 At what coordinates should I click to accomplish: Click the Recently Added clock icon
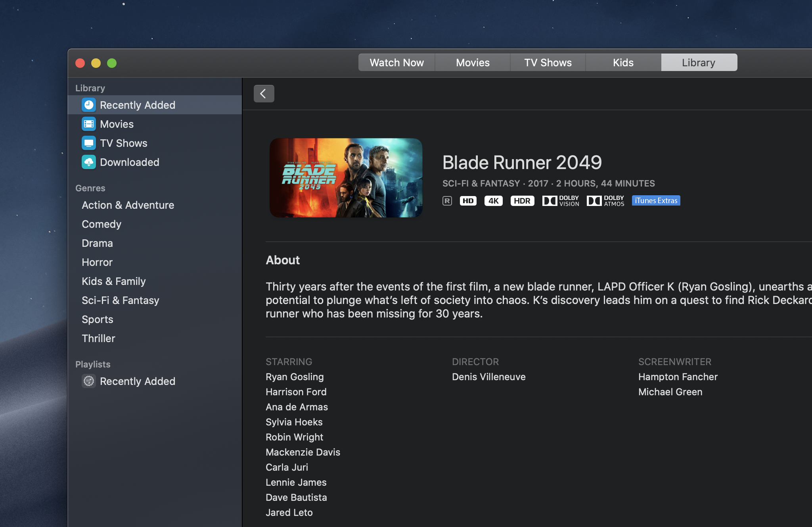click(89, 105)
